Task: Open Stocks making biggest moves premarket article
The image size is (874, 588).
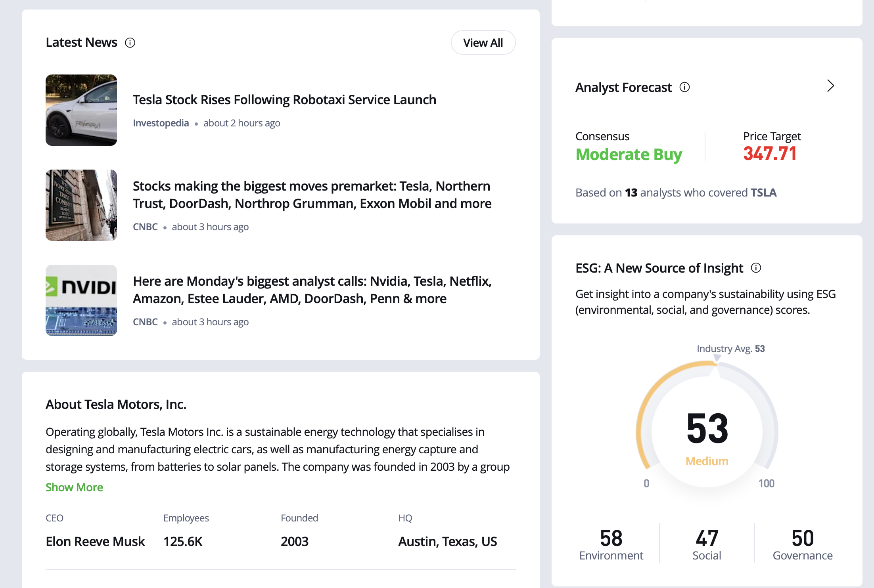Action: point(312,195)
